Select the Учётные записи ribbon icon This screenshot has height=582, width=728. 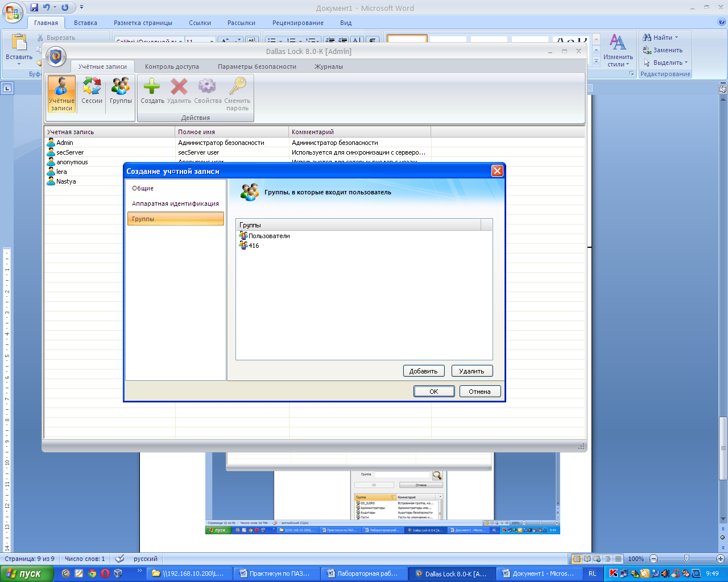pyautogui.click(x=61, y=94)
